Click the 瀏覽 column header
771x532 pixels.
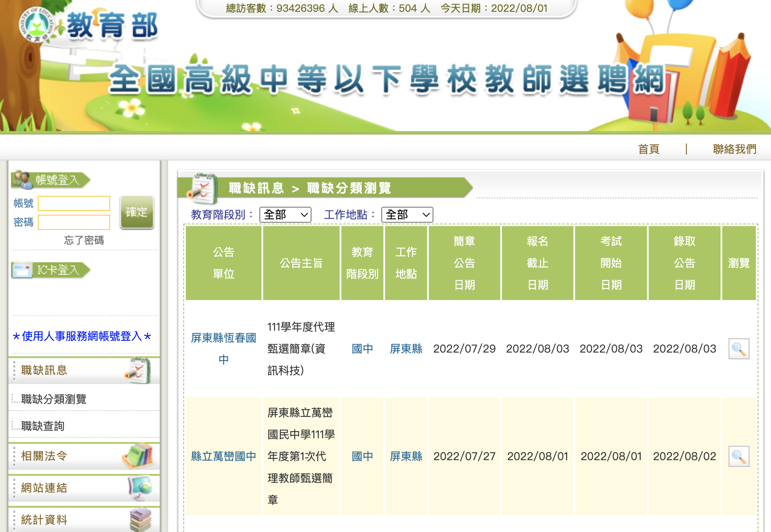coord(739,263)
